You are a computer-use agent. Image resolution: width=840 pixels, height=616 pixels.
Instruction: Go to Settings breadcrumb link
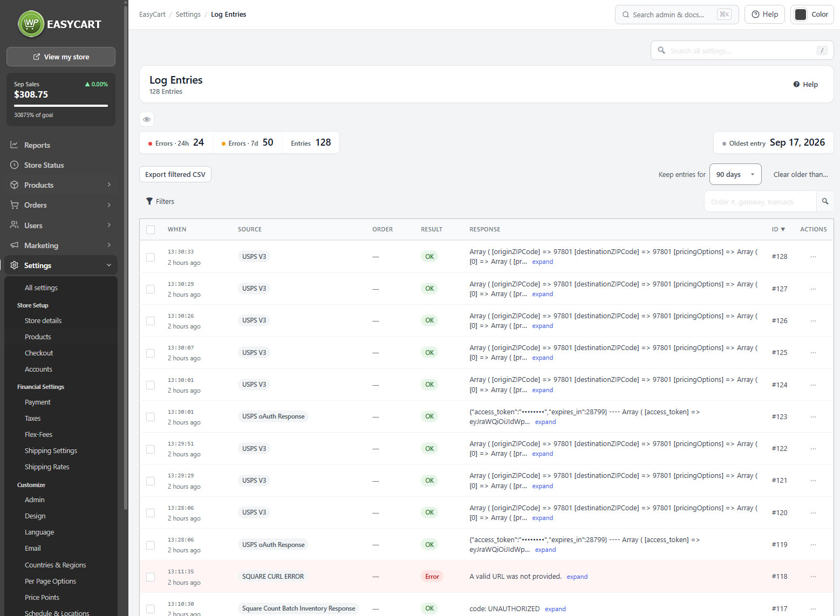(x=188, y=15)
